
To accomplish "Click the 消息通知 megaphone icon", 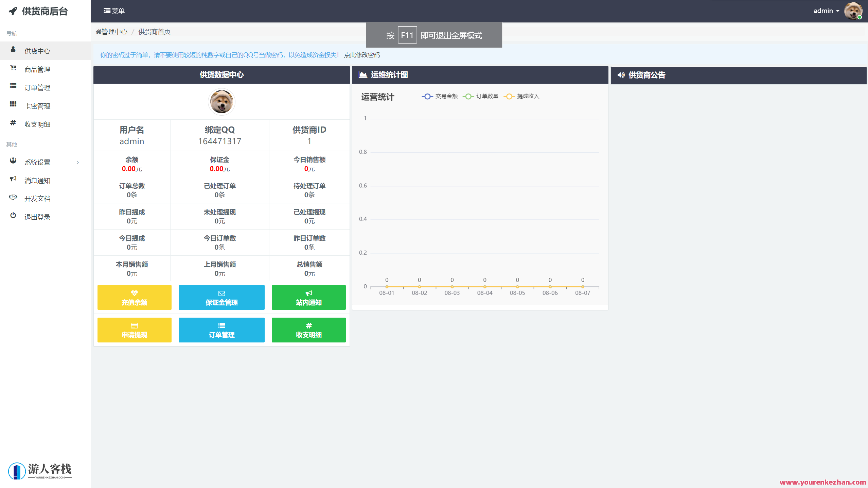I will click(13, 180).
